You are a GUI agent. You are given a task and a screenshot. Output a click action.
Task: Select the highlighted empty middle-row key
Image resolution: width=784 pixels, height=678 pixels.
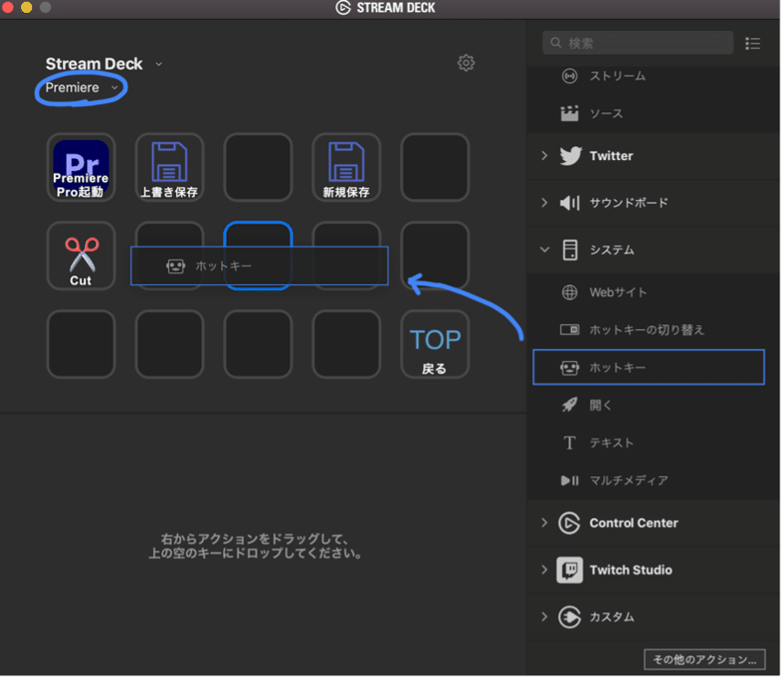[258, 256]
